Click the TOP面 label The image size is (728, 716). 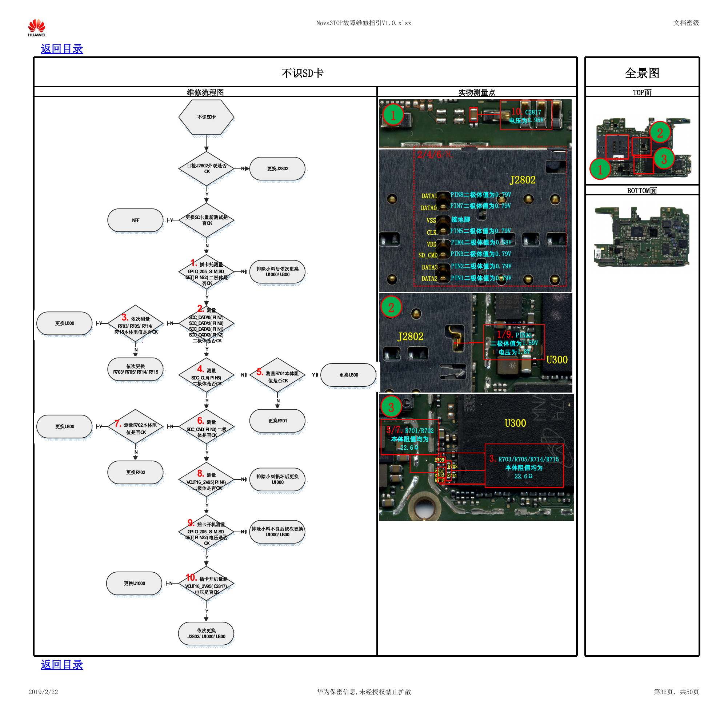(x=642, y=92)
